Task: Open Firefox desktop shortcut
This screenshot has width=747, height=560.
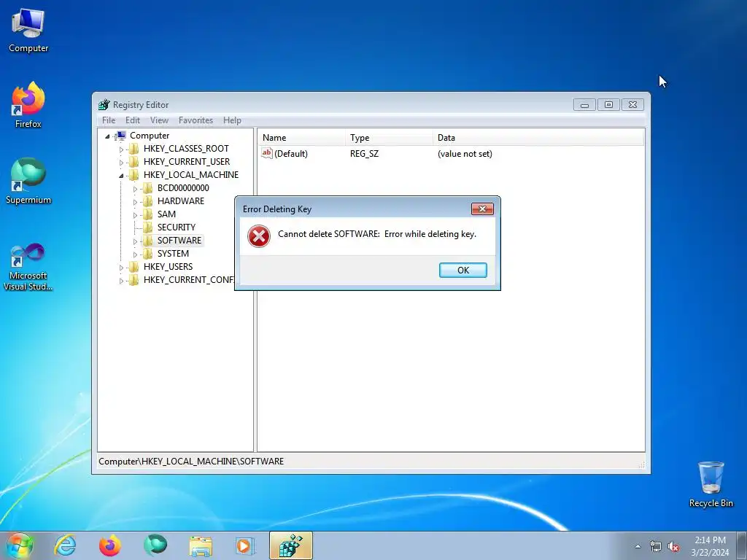Action: (x=28, y=105)
